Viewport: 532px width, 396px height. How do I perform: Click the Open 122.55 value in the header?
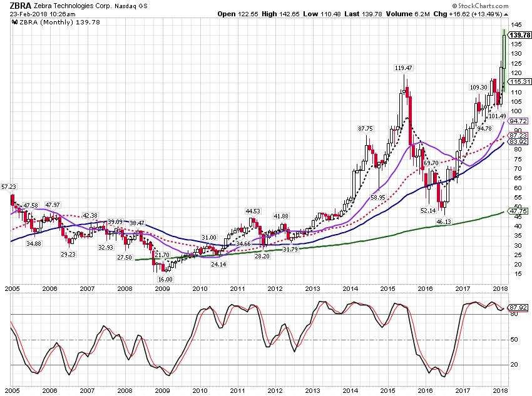(x=238, y=14)
